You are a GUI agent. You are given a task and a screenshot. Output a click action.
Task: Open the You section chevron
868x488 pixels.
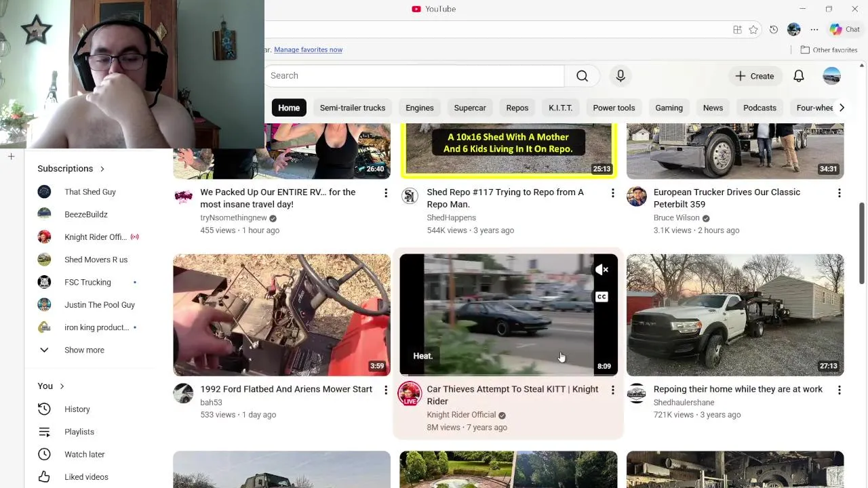click(62, 386)
